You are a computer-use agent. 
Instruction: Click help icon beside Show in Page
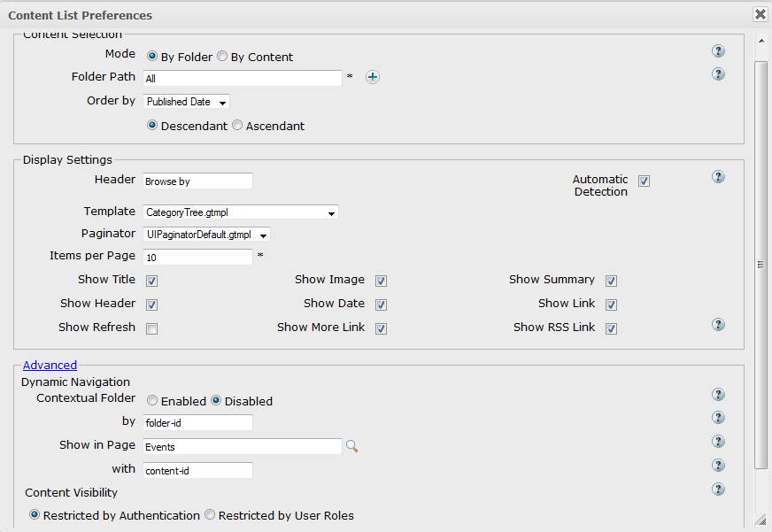pos(718,442)
